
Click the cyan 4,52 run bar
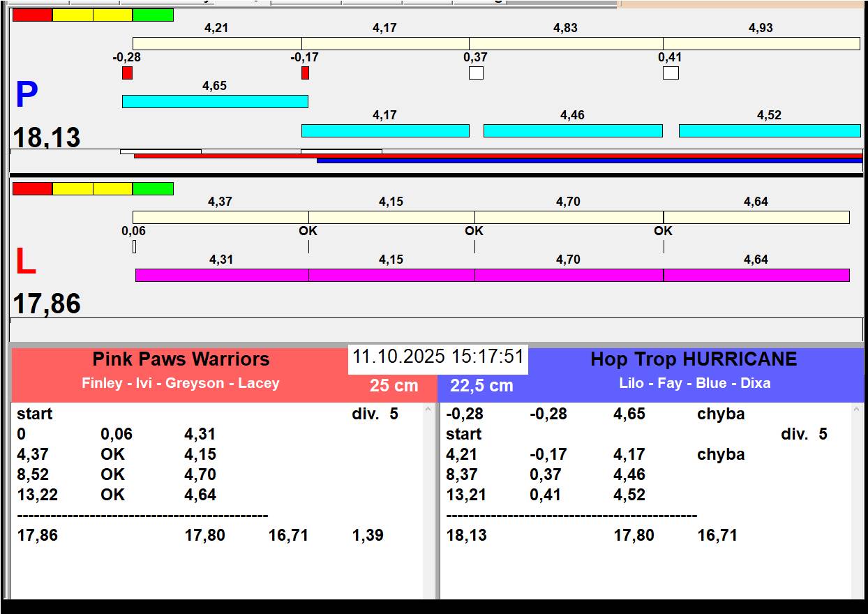(769, 130)
